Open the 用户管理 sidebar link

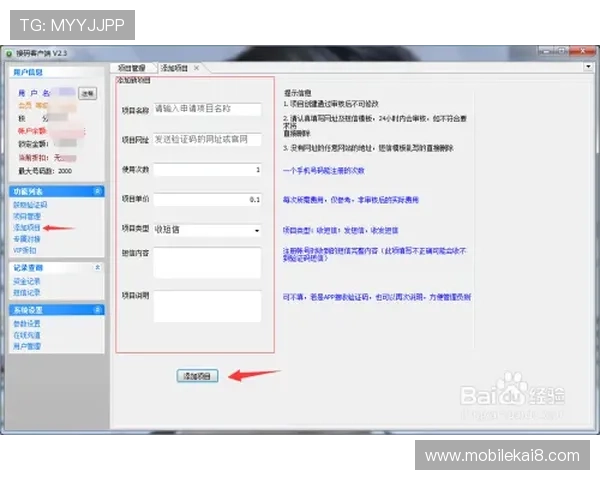(x=27, y=346)
